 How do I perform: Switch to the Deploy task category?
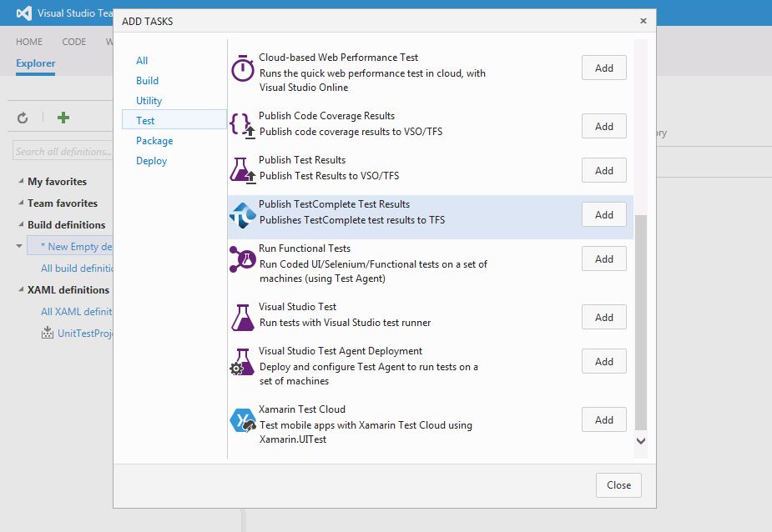[x=152, y=161]
